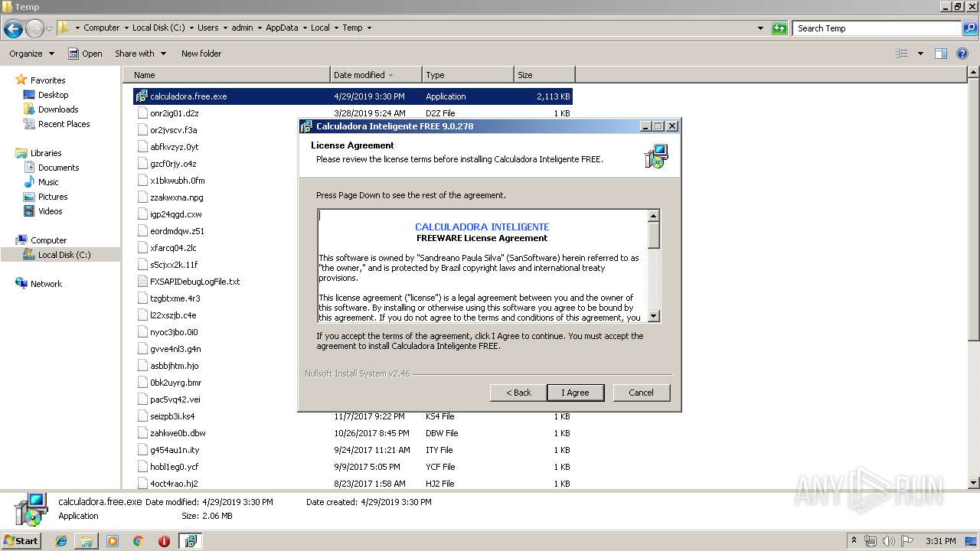Open the Pictures library

(53, 197)
